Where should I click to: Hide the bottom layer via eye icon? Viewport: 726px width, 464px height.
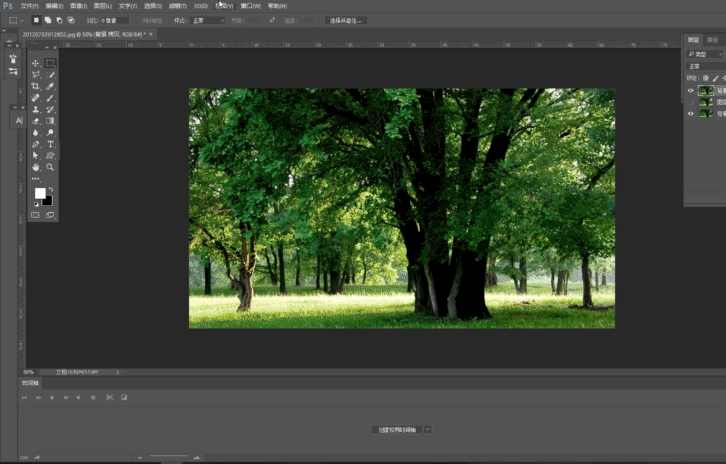690,114
